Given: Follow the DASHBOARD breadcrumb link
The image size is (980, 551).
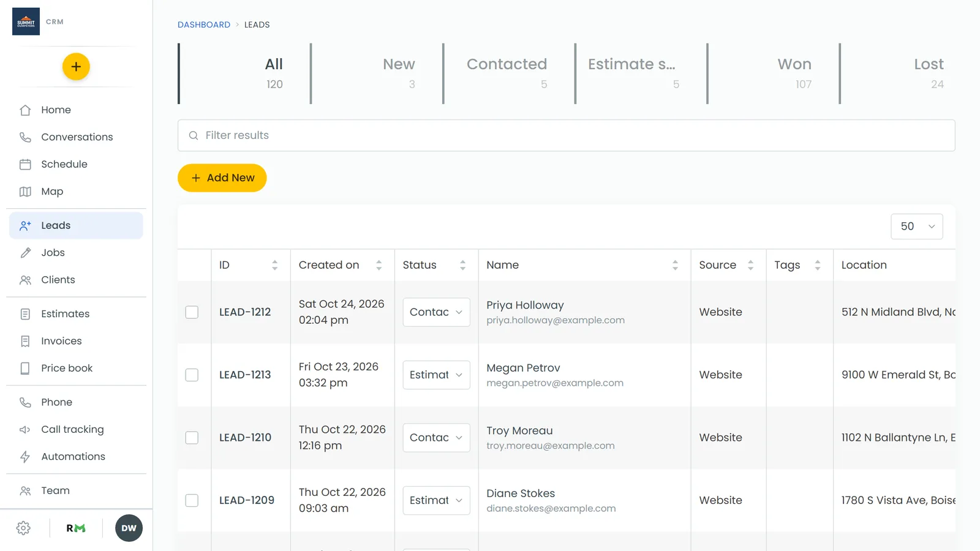Looking at the screenshot, I should tap(204, 24).
